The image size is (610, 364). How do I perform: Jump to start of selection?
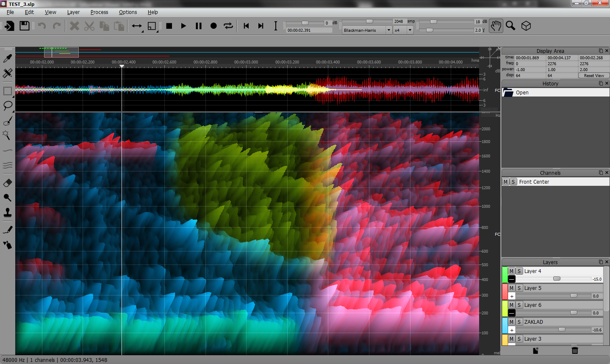pyautogui.click(x=247, y=26)
